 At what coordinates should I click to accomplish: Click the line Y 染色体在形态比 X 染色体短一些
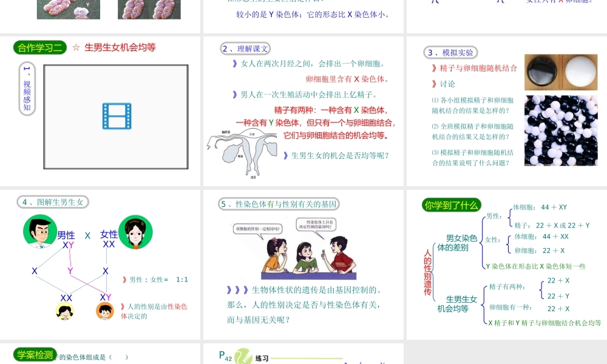(x=536, y=266)
